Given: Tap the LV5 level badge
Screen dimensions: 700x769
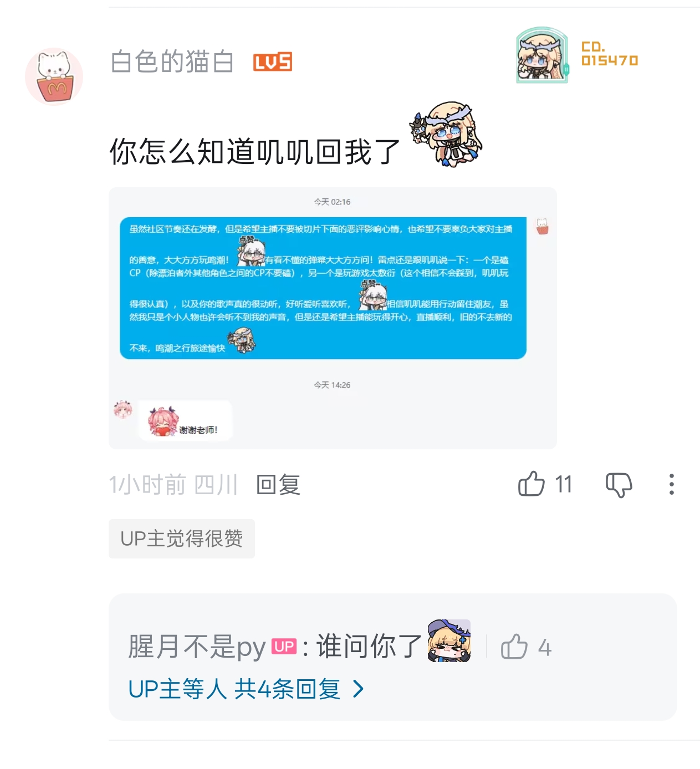Looking at the screenshot, I should pos(272,62).
